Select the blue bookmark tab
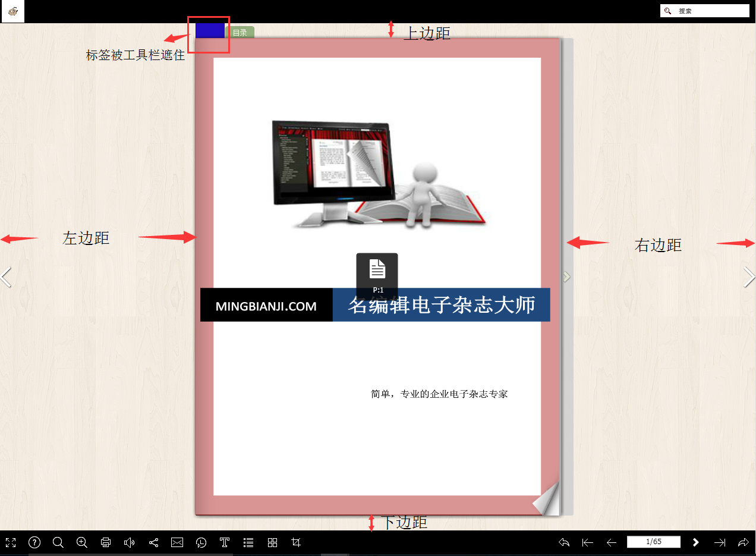 [210, 31]
